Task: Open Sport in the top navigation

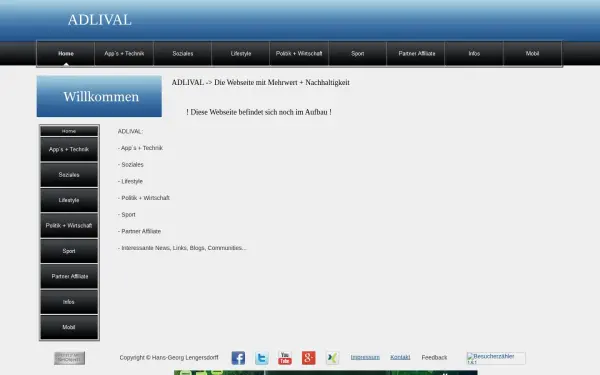Action: point(357,54)
